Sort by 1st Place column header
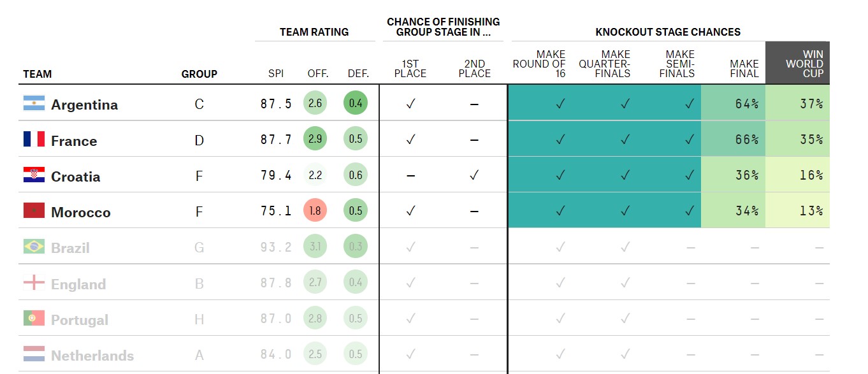The image size is (868, 374). 410,69
